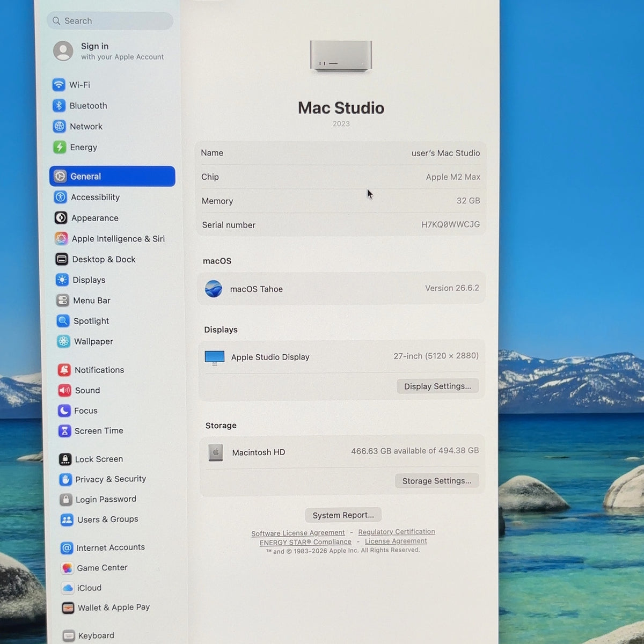Open System Report button
The width and height of the screenshot is (644, 644).
343,515
